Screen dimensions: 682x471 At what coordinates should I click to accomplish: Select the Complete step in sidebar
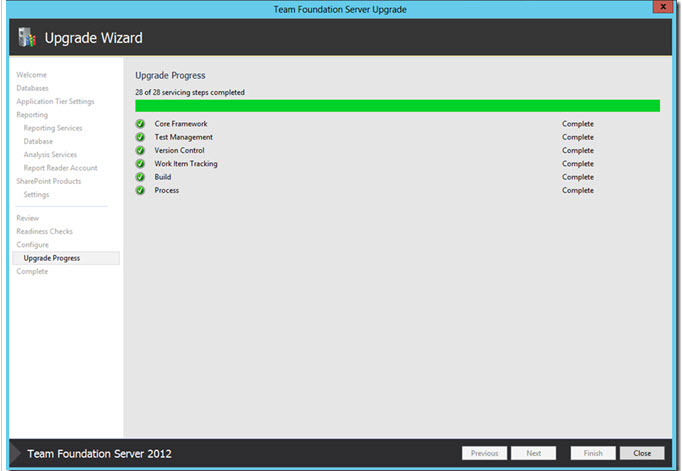point(32,271)
